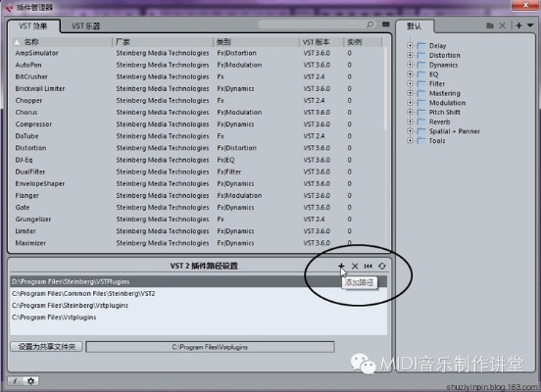Viewport: 541px width, 392px height.
Task: Select the Grungelizer plugin row
Action: 197,220
